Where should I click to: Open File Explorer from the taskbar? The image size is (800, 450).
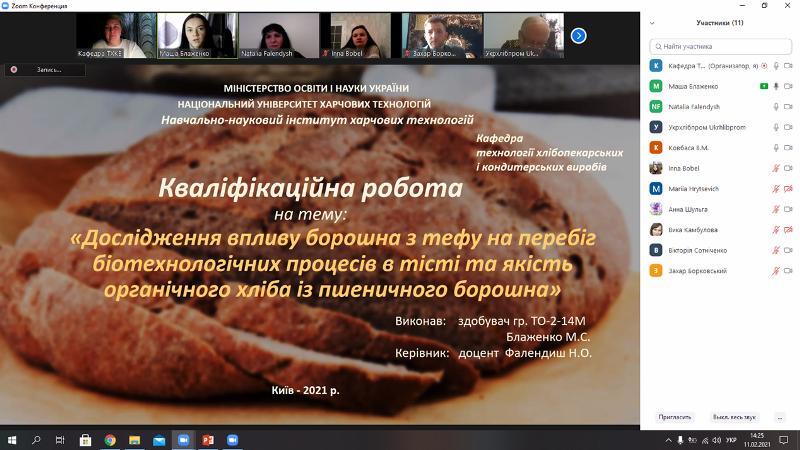134,440
